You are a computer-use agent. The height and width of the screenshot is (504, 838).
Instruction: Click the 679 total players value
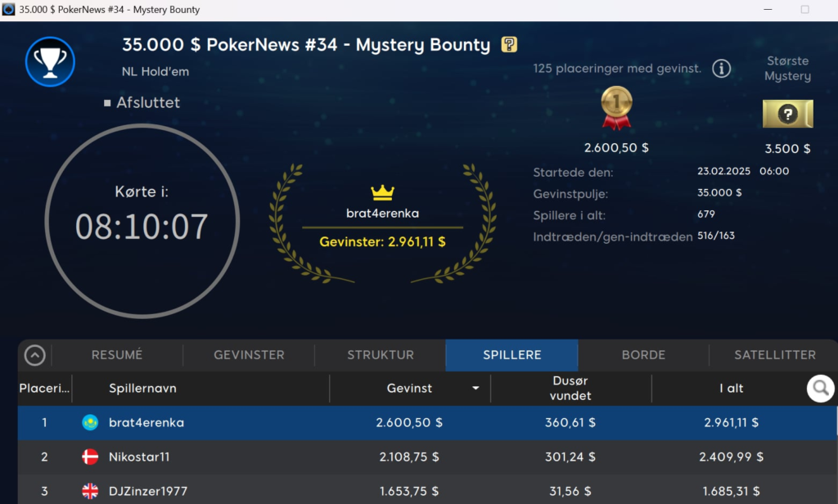(x=706, y=214)
